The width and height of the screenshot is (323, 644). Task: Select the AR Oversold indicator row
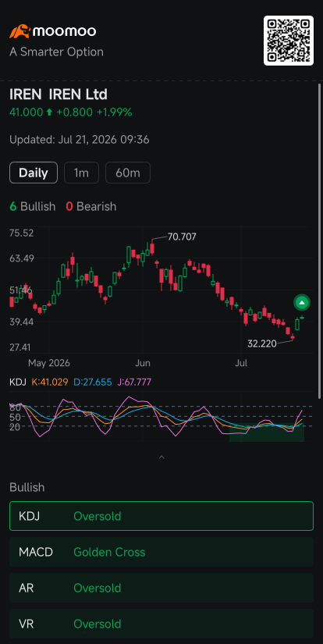tap(161, 588)
